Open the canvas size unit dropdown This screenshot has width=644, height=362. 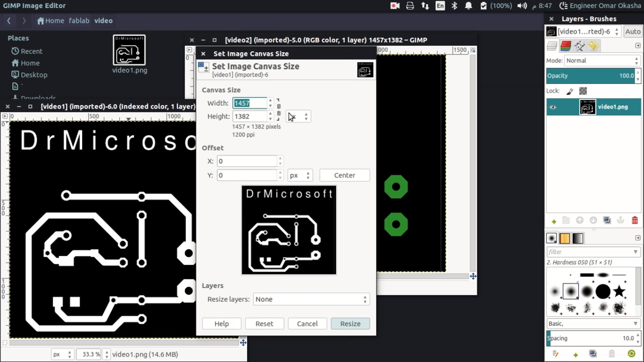pyautogui.click(x=298, y=116)
